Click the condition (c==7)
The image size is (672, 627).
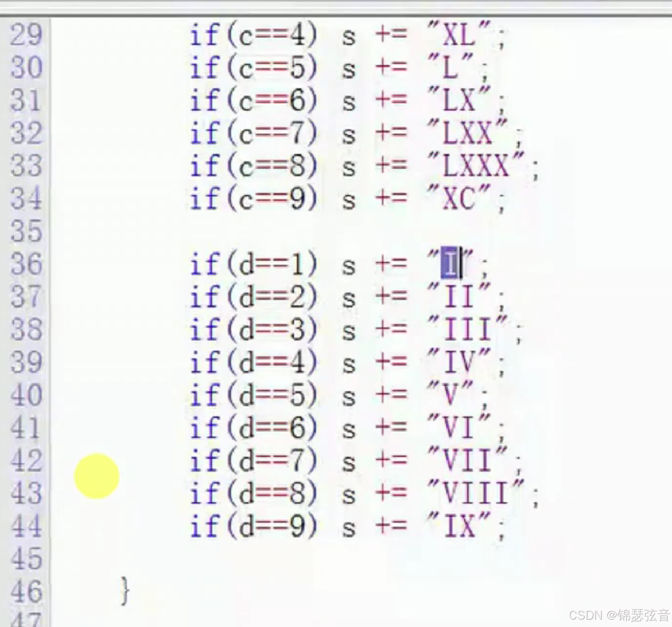pos(272,134)
